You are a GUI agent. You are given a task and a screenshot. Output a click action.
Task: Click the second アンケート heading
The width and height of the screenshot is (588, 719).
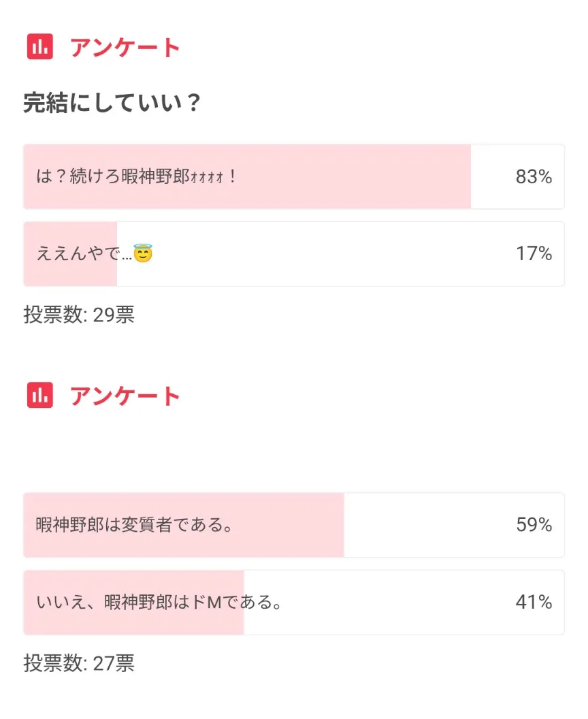coord(125,396)
